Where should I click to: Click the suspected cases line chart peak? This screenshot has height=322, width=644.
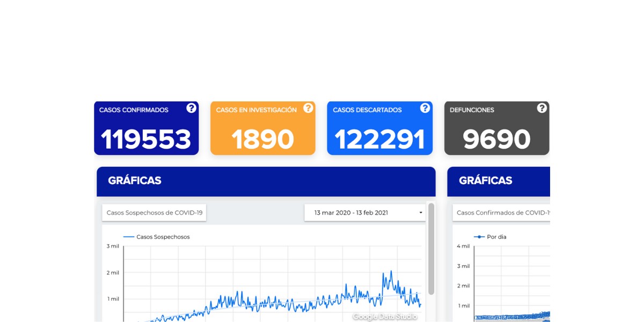point(391,271)
